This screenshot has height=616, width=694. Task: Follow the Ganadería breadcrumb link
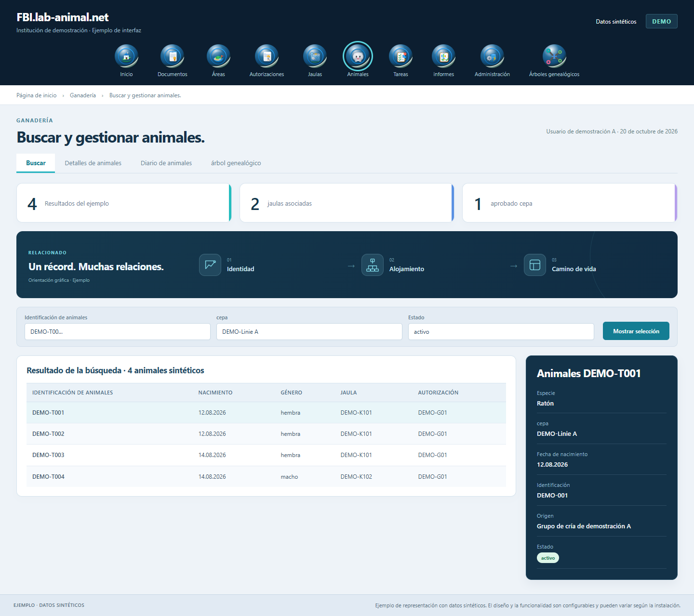(x=83, y=95)
